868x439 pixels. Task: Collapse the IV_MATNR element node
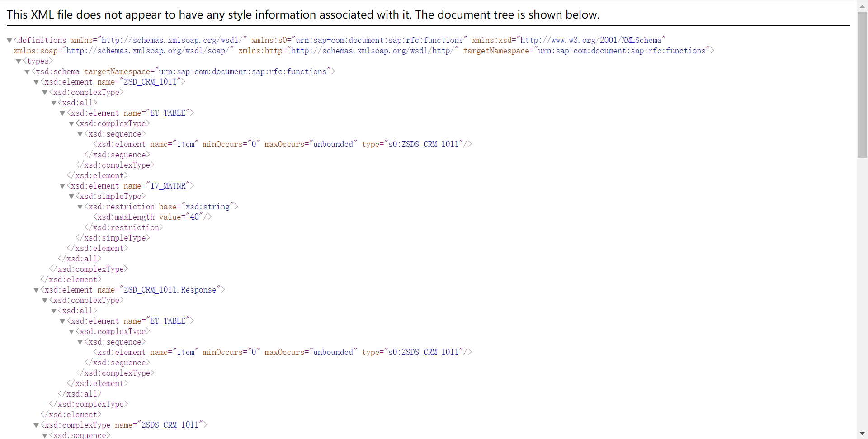(62, 186)
